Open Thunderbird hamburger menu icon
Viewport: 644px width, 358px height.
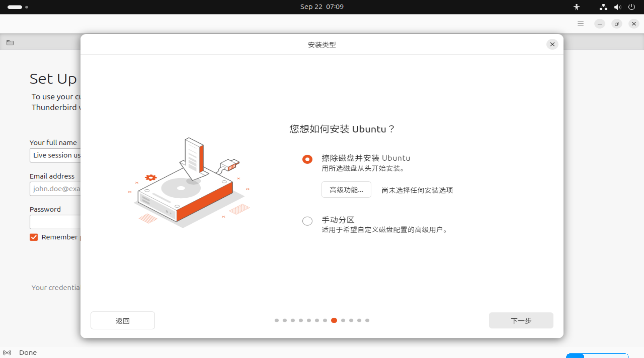(580, 24)
